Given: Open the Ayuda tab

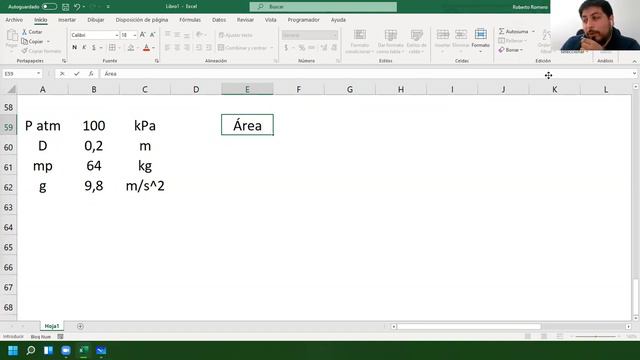Looking at the screenshot, I should 338,20.
